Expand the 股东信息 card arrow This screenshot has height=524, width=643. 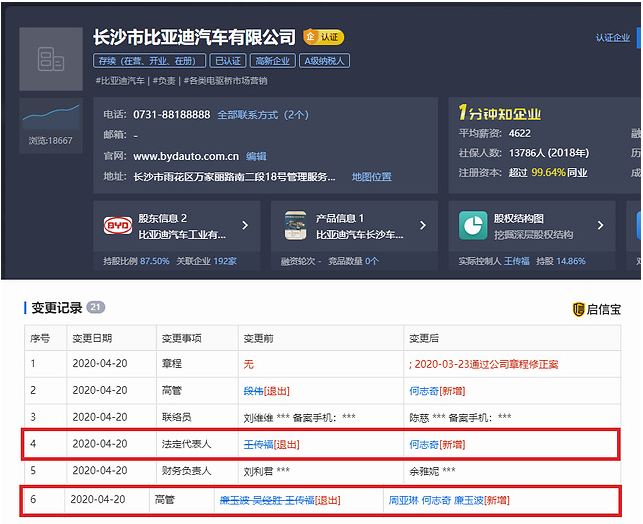245,225
